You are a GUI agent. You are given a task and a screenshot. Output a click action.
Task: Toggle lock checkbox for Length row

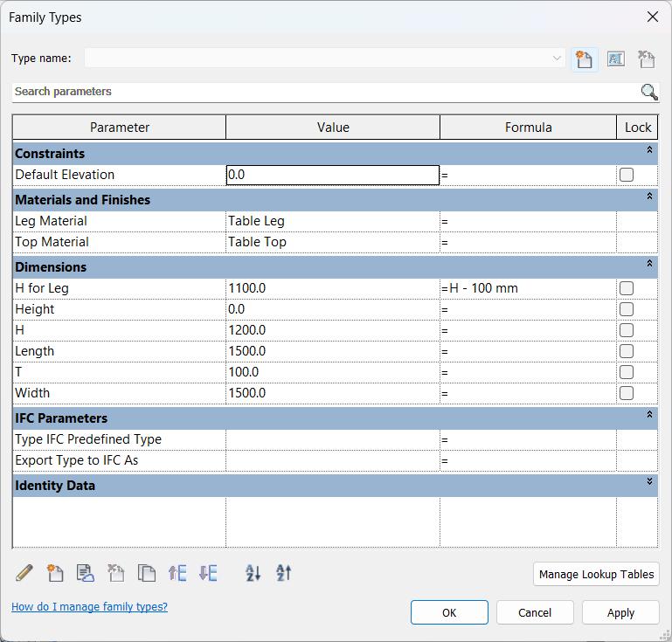click(x=627, y=351)
